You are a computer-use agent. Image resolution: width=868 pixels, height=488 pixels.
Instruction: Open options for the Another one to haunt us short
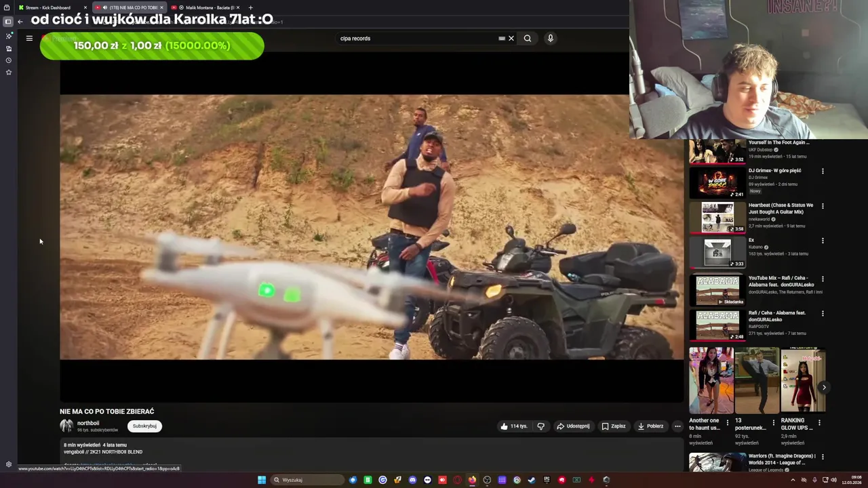point(728,422)
